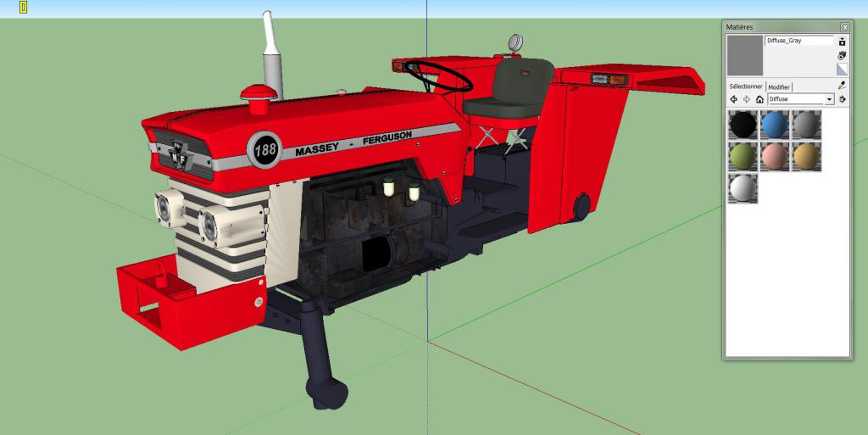
Task: Go back with left arrow in Matières
Action: (x=733, y=99)
